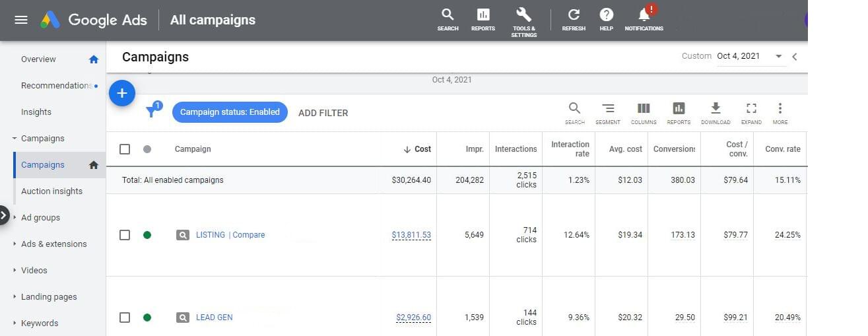Click the Download table icon
Image resolution: width=868 pixels, height=336 pixels.
click(715, 109)
